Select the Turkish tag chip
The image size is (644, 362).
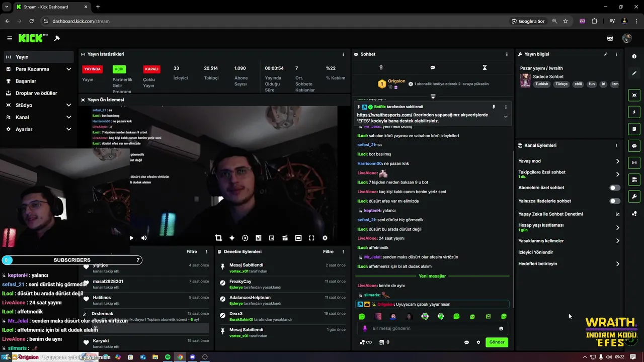(542, 84)
